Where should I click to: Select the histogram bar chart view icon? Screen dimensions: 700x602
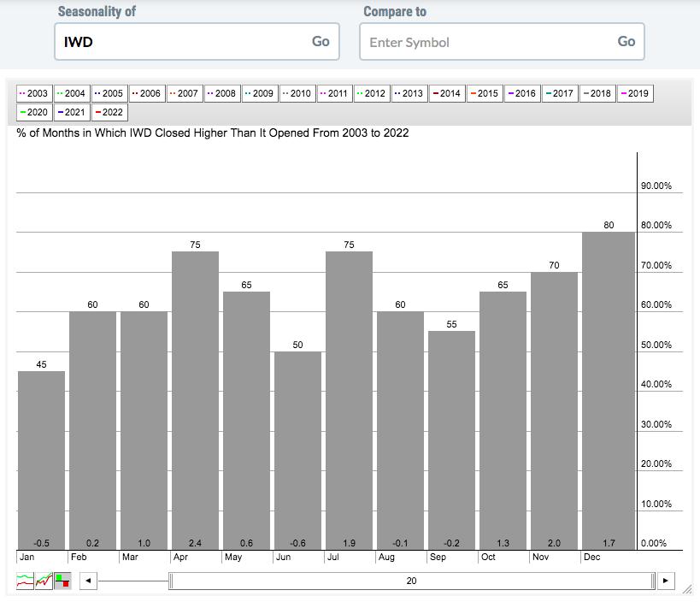[63, 581]
